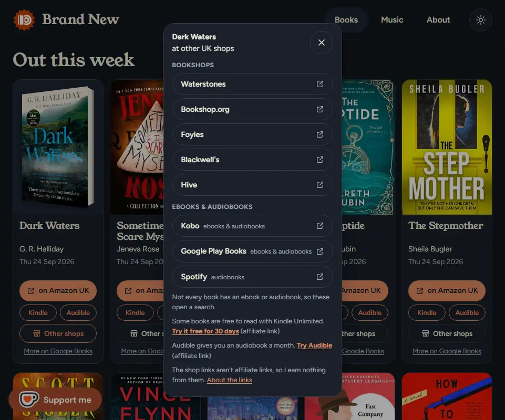Click Kindle button under Dark Waters
505x420 pixels.
38,313
